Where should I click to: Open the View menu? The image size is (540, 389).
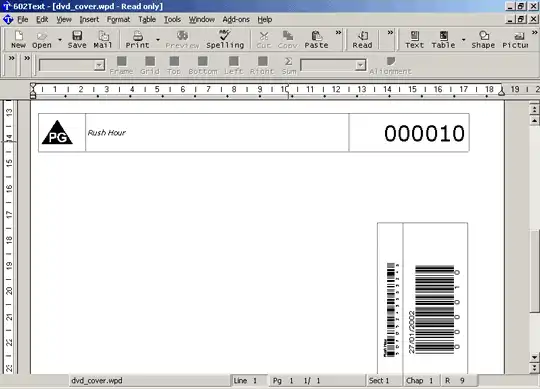64,20
